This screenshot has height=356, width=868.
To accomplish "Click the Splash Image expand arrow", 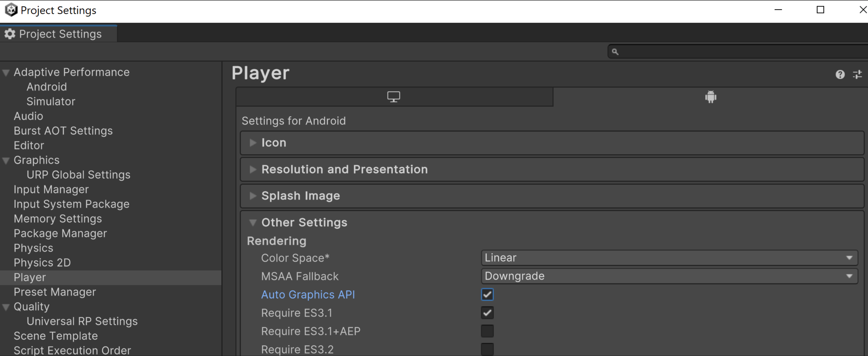I will (252, 196).
